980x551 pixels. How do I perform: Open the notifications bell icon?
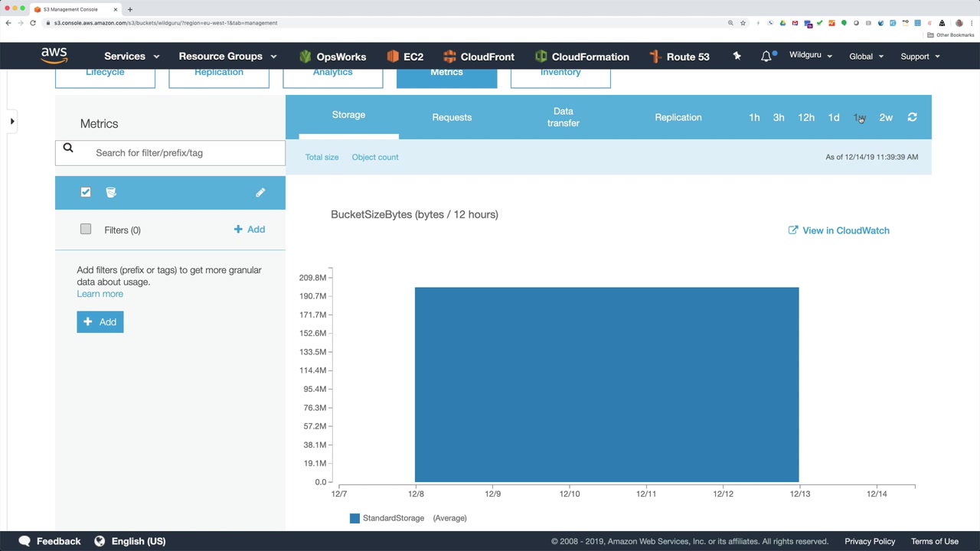[766, 56]
